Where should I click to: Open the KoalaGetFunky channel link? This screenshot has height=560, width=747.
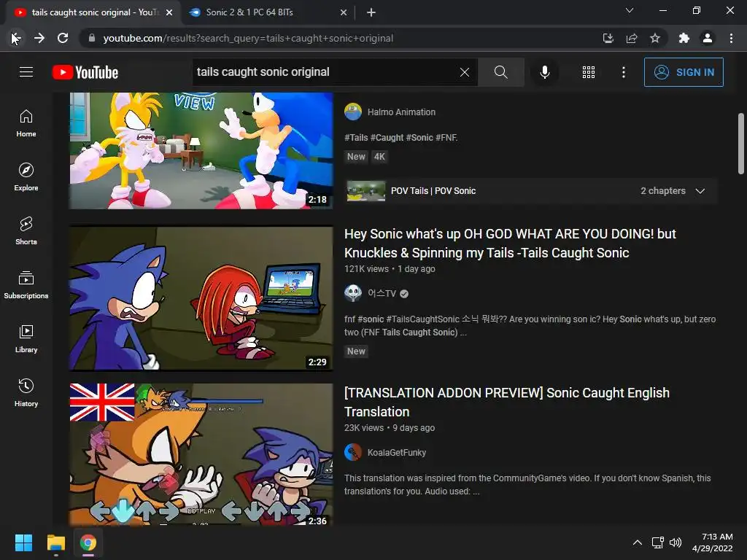click(396, 452)
